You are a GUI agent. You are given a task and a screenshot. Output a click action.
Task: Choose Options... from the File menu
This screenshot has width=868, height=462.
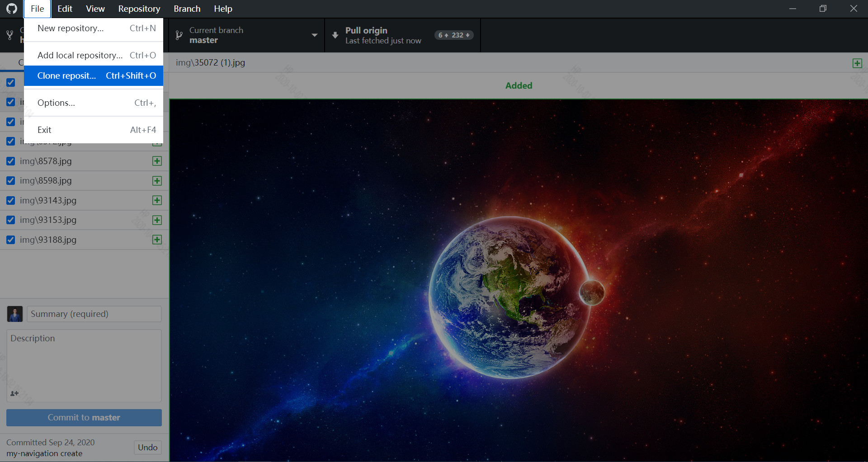click(x=94, y=103)
